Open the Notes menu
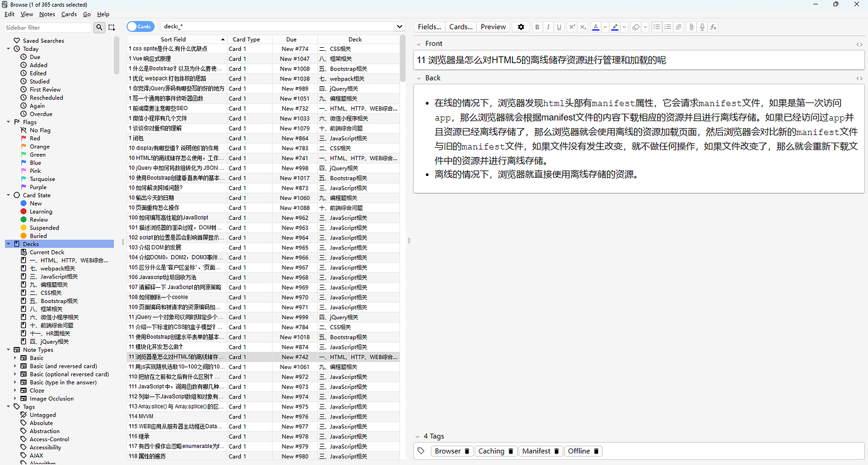868x465 pixels. [x=47, y=14]
